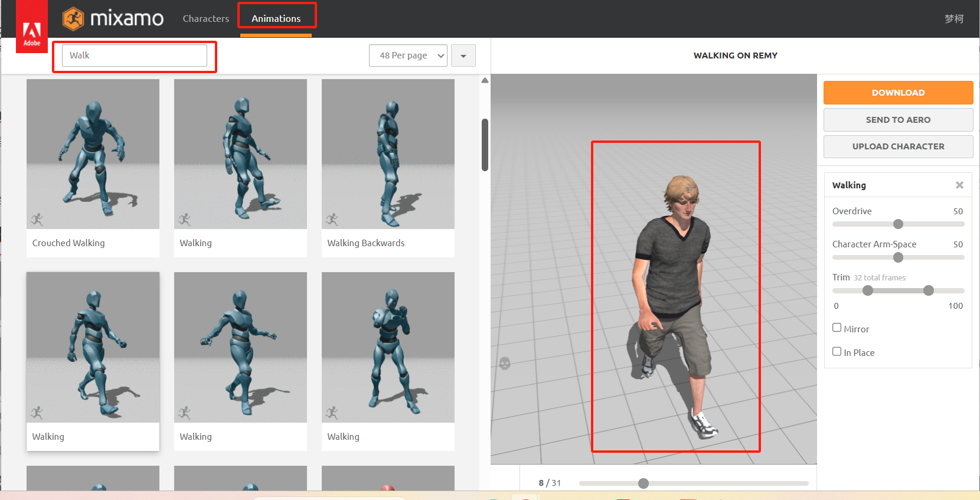Viewport: 980px width, 500px height.
Task: Click the Overdrive slider handle
Action: click(x=898, y=224)
